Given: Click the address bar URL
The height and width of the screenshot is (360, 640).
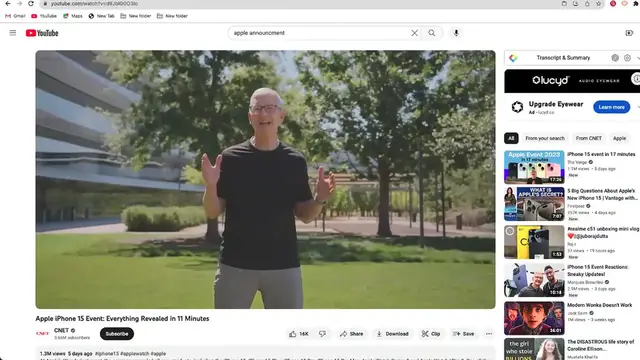Looking at the screenshot, I should pyautogui.click(x=95, y=4).
